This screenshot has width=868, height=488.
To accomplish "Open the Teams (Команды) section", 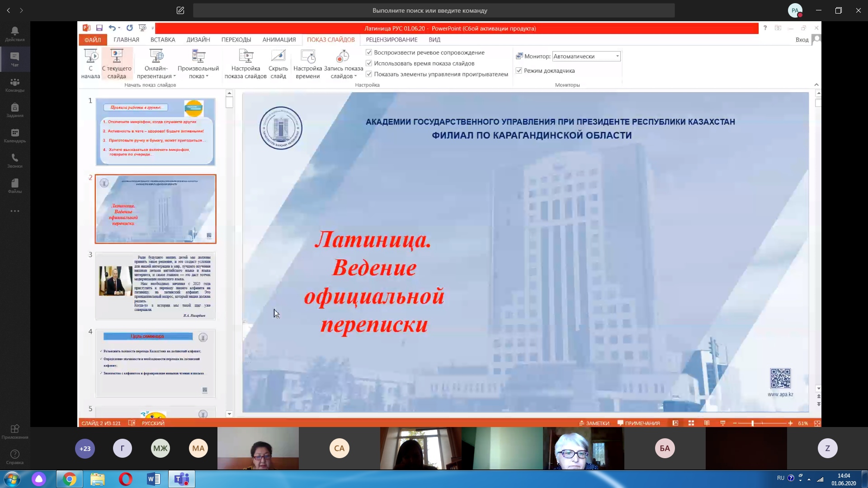I will coord(15,84).
